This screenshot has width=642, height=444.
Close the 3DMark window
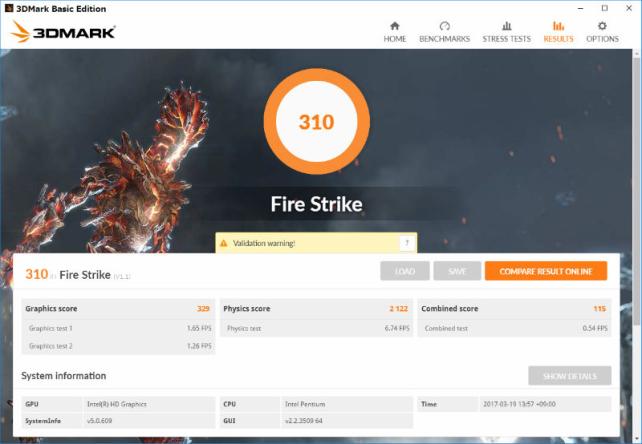coord(629,8)
